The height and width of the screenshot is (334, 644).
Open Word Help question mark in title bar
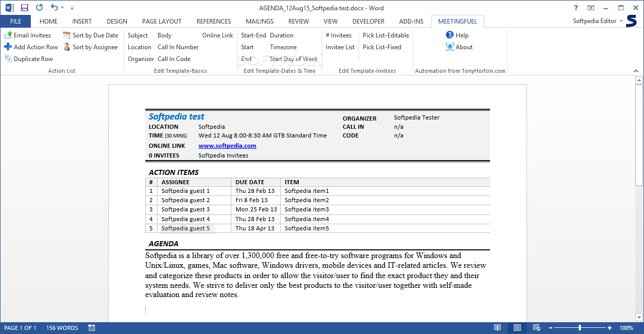576,8
